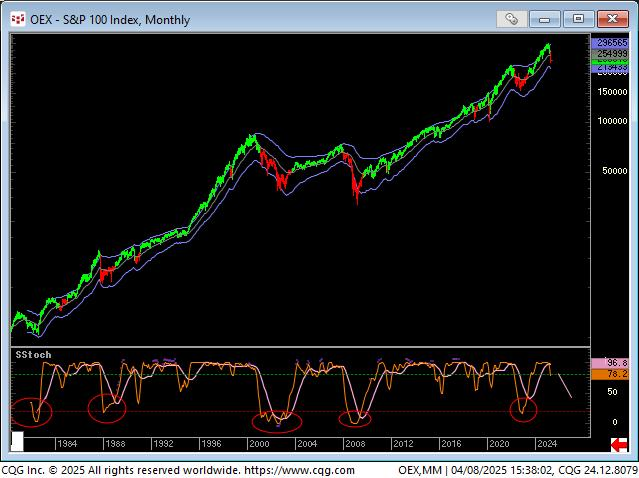639x478 pixels.
Task: Click the 2008 time axis label
Action: click(355, 444)
